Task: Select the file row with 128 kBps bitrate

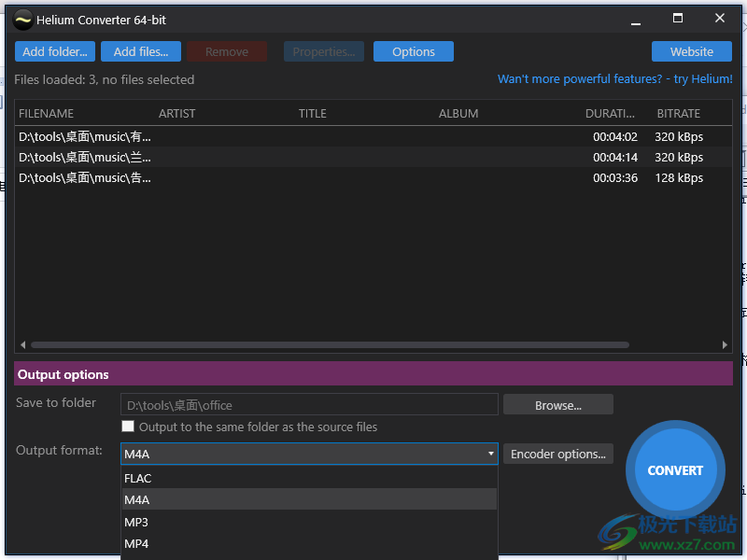Action: coord(373,177)
